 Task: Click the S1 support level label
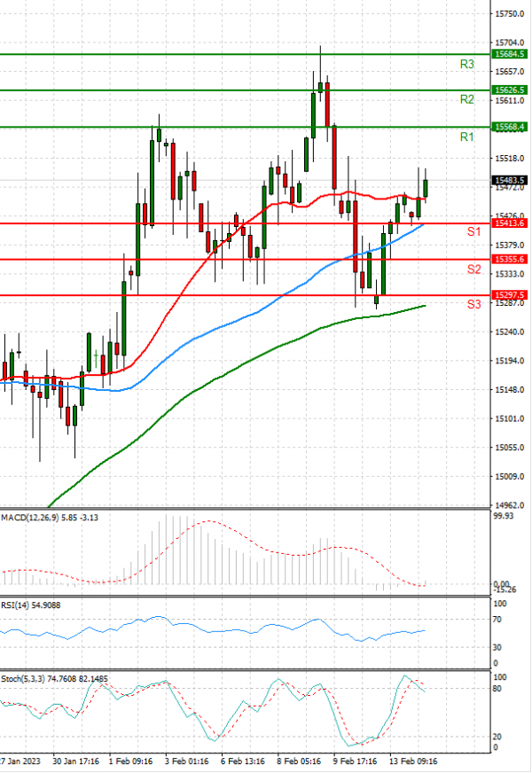coord(473,231)
